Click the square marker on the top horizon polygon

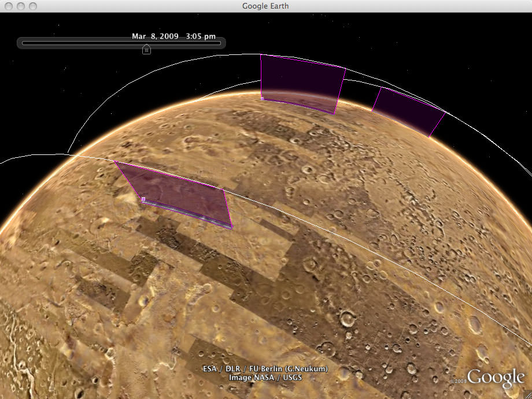coord(262,98)
